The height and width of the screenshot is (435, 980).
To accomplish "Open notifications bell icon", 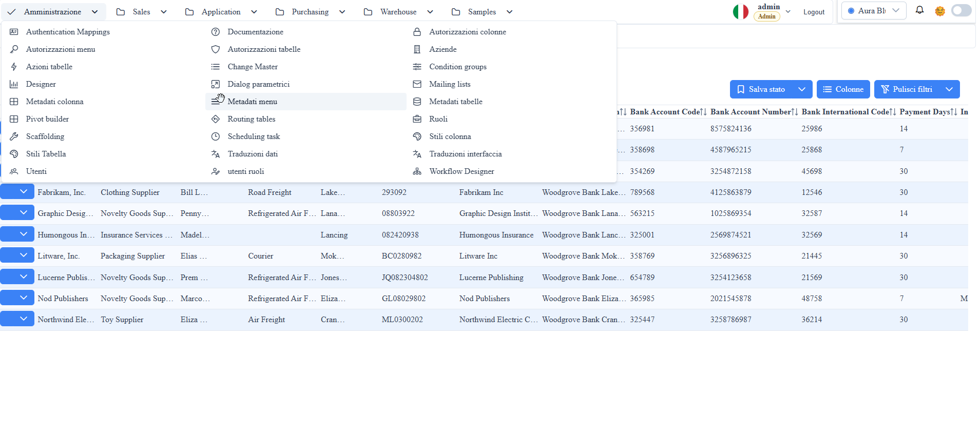I will click(919, 10).
